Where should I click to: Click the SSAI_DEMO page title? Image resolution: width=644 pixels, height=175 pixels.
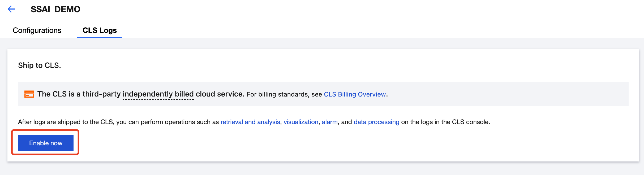(x=55, y=9)
